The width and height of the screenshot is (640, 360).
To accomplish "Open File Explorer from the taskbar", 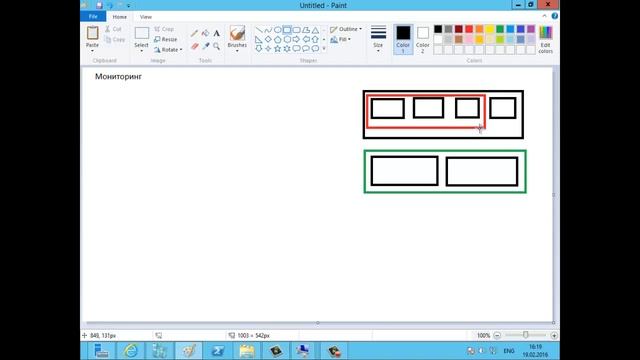I will point(247,351).
